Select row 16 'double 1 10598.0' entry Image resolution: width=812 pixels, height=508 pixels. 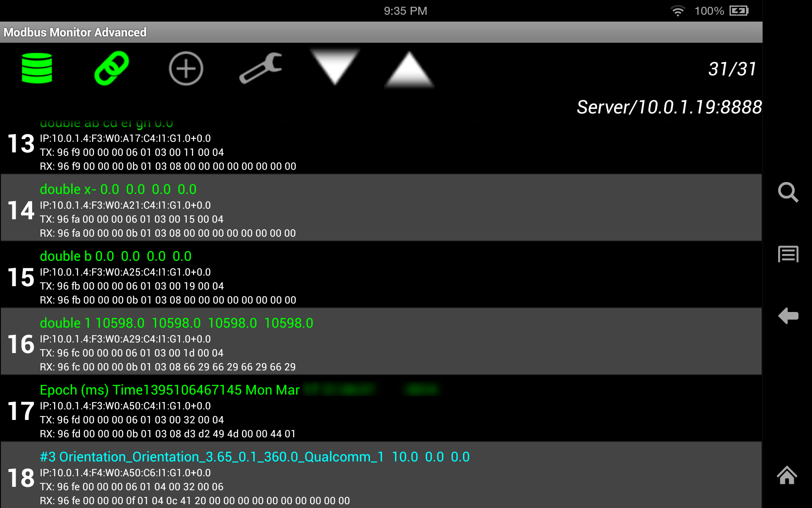(x=381, y=341)
